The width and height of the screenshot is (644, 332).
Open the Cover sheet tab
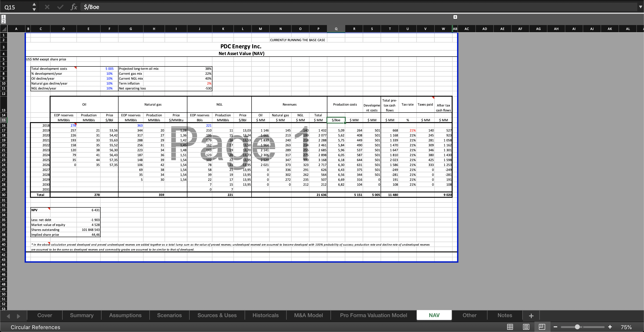click(45, 315)
